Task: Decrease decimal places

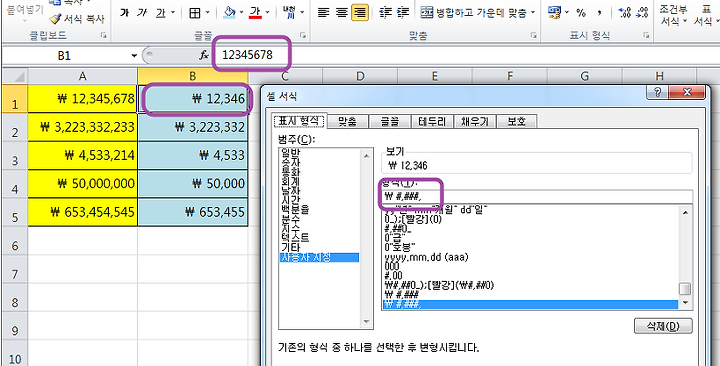Action: pos(642,13)
